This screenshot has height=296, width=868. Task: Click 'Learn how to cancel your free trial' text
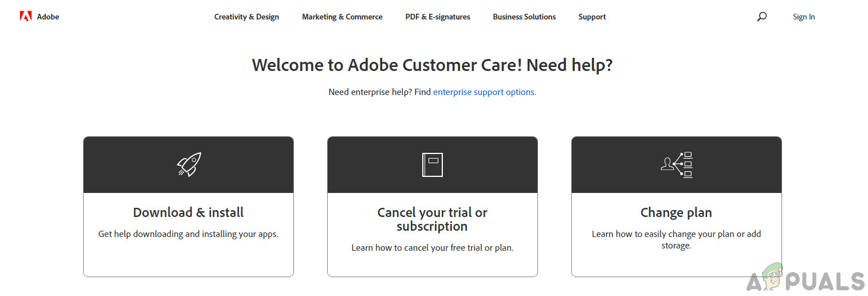point(433,248)
